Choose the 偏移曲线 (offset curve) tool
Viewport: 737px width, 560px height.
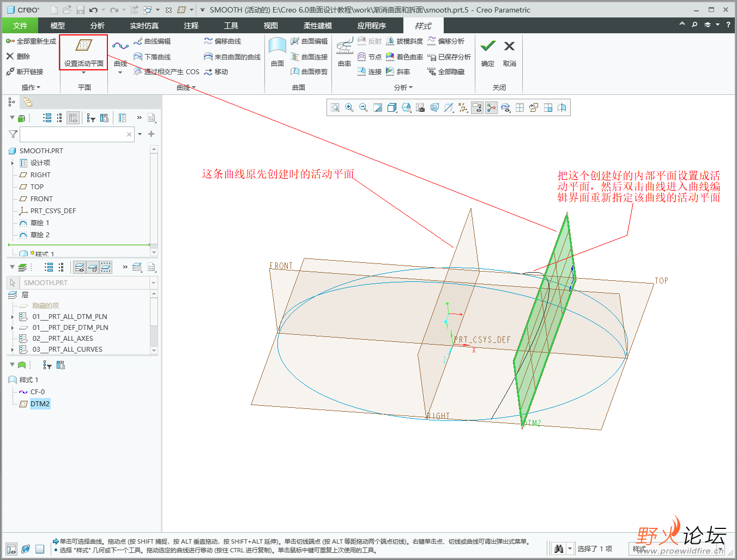coord(222,41)
